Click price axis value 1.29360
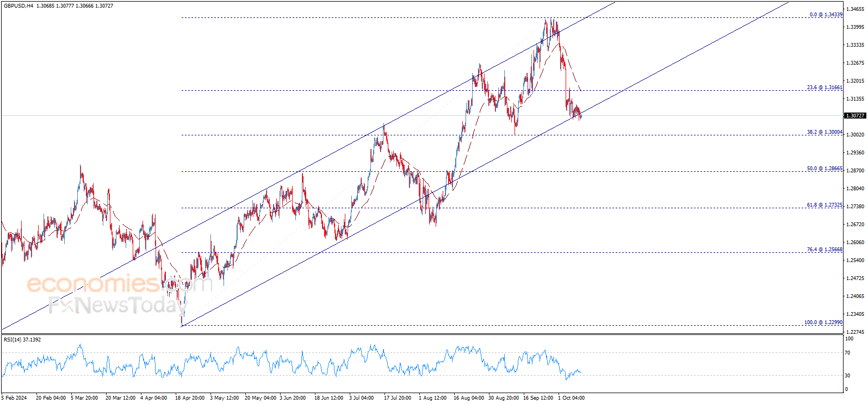The image size is (868, 404). (855, 153)
